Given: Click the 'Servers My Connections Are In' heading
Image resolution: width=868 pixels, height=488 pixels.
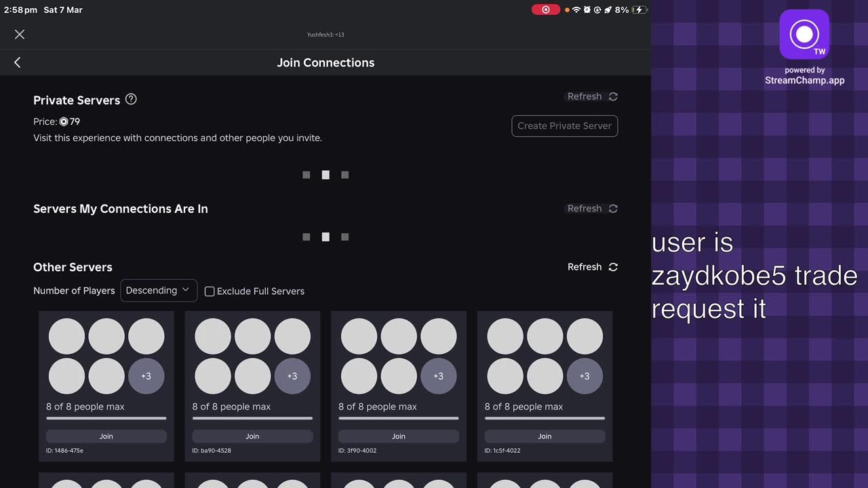Looking at the screenshot, I should click(121, 209).
